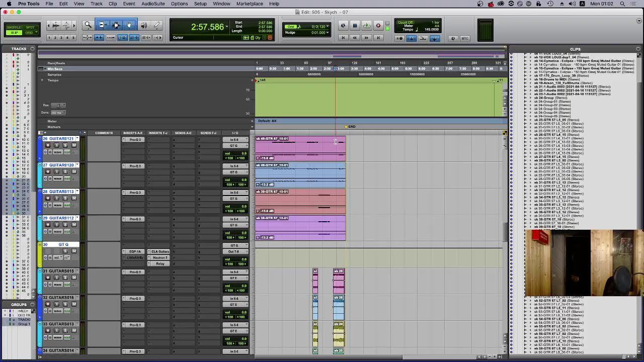Select zoom preset 3
The image size is (644, 362).
[61, 38]
